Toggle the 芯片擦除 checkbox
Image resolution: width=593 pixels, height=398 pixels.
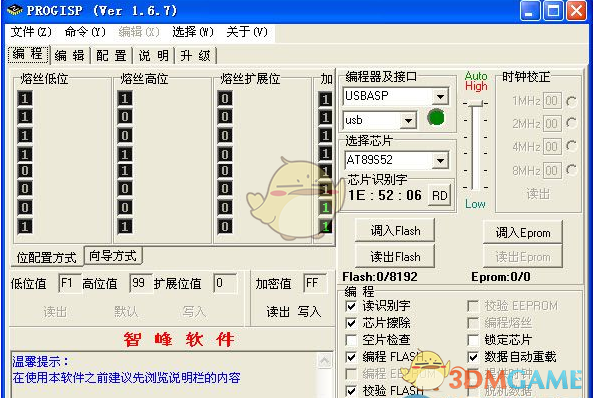coord(351,323)
